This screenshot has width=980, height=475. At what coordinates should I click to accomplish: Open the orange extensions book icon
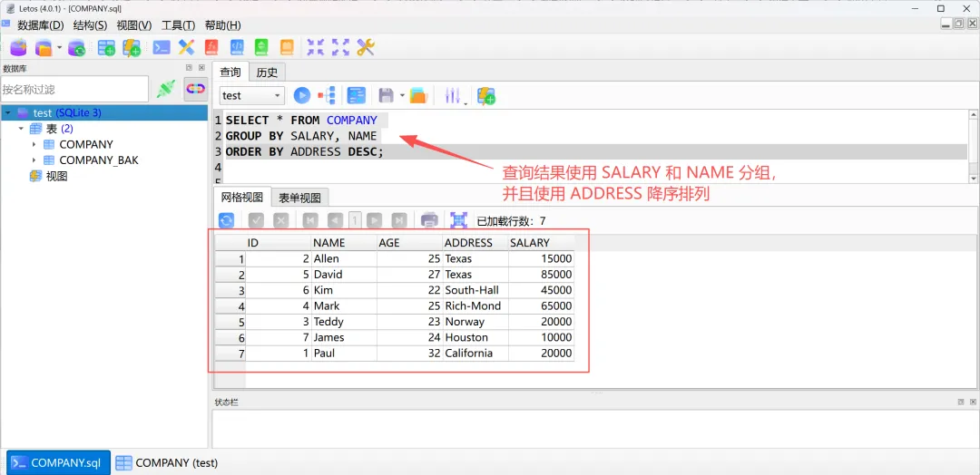click(286, 47)
